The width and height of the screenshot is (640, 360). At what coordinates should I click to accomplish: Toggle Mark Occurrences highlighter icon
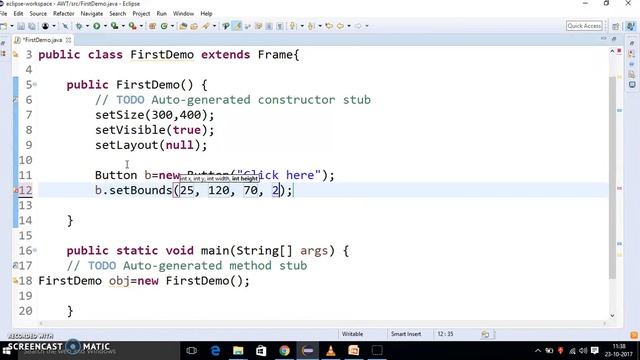click(x=237, y=26)
